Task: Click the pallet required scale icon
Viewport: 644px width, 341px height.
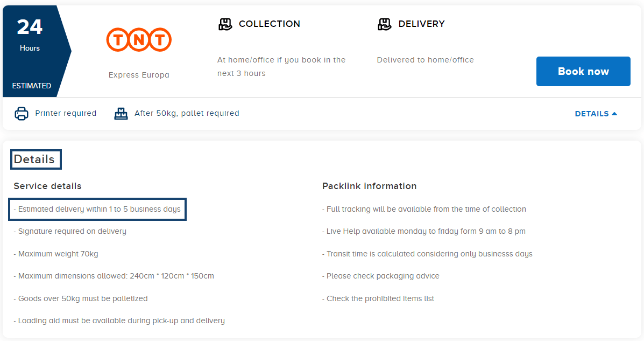Action: click(121, 113)
